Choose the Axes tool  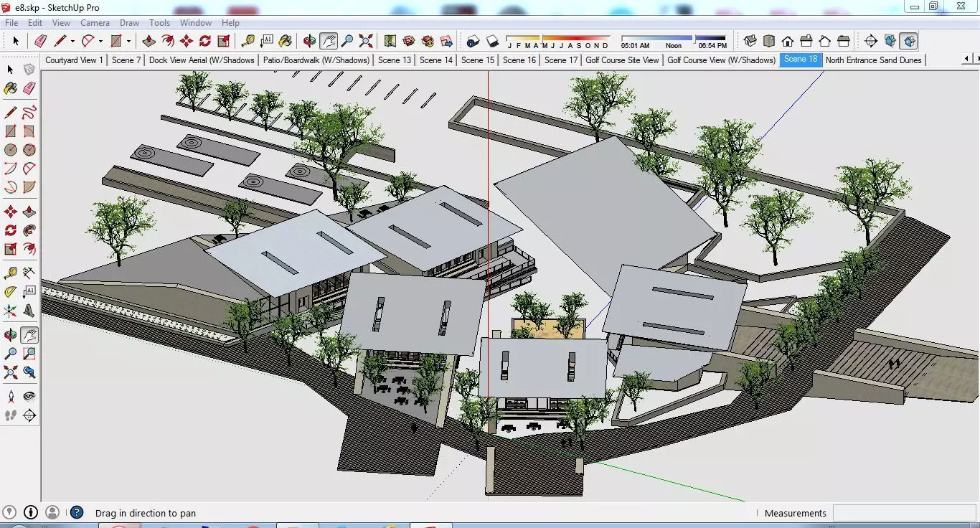[x=10, y=311]
